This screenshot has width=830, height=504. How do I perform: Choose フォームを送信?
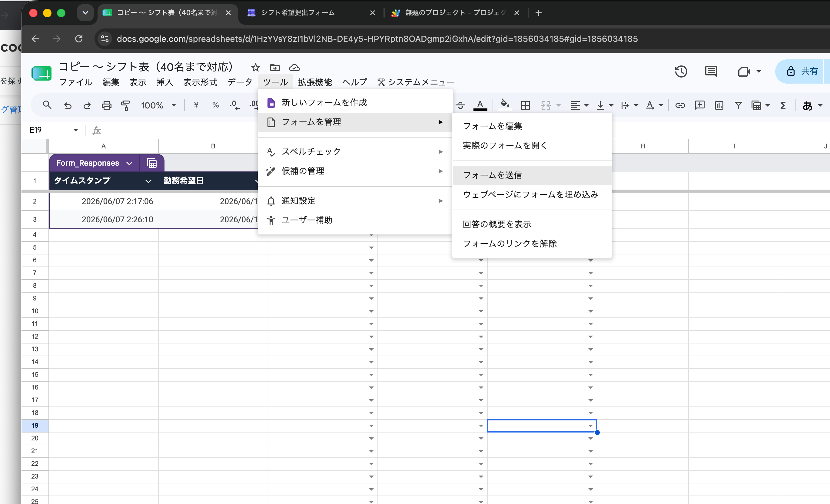532,175
